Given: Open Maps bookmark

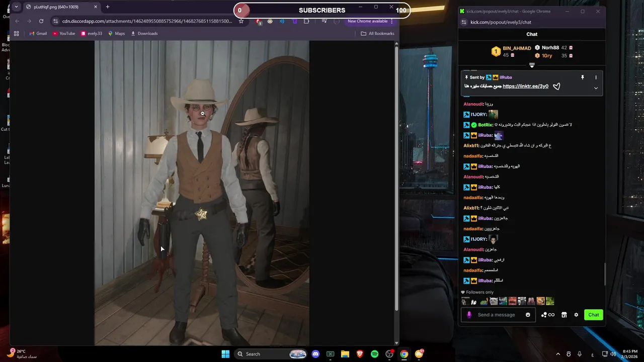Looking at the screenshot, I should 116,34.
